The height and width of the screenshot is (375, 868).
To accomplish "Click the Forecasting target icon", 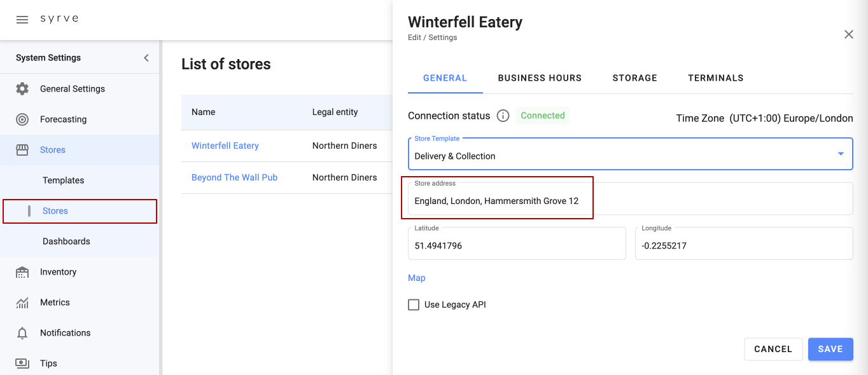I will click(22, 119).
